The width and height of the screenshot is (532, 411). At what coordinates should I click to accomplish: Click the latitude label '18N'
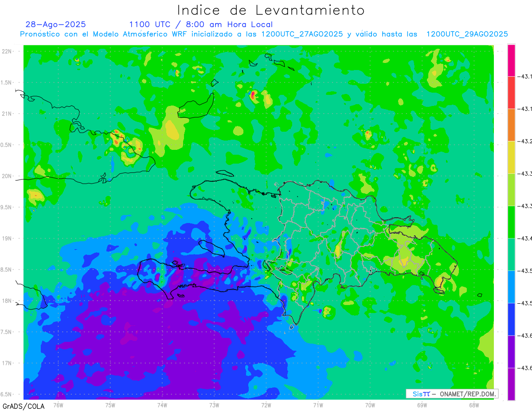[x=7, y=301]
